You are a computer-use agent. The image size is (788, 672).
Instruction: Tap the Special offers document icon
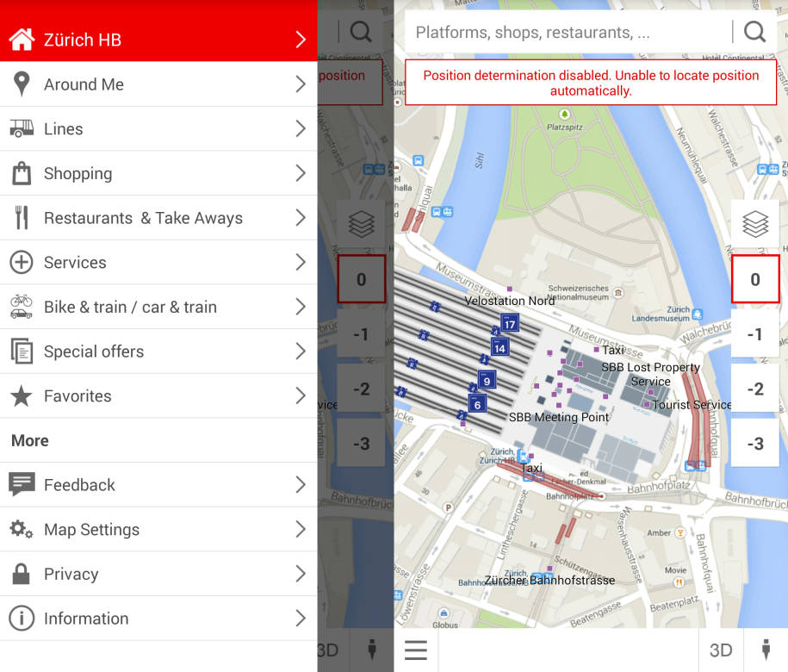pos(22,351)
